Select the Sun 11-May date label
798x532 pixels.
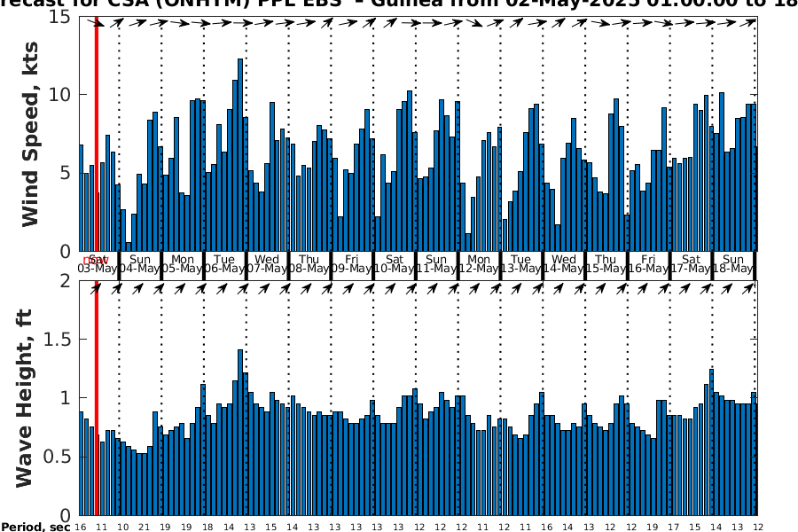click(436, 263)
